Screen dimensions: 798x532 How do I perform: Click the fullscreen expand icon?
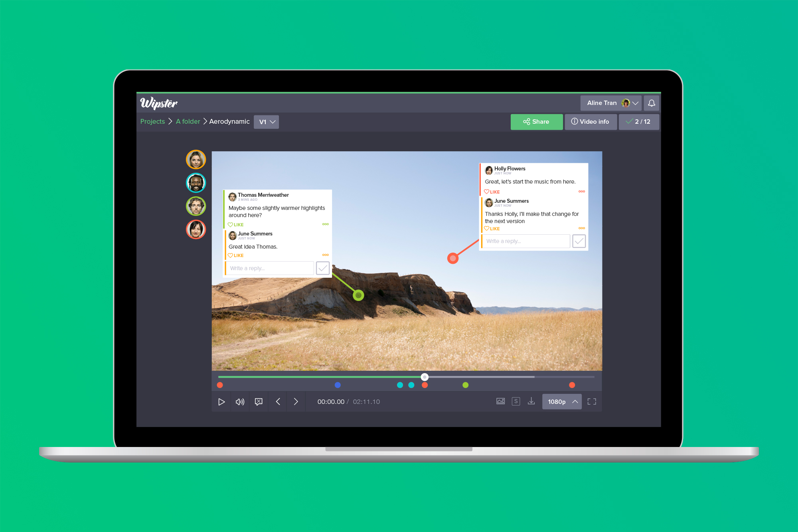coord(592,401)
